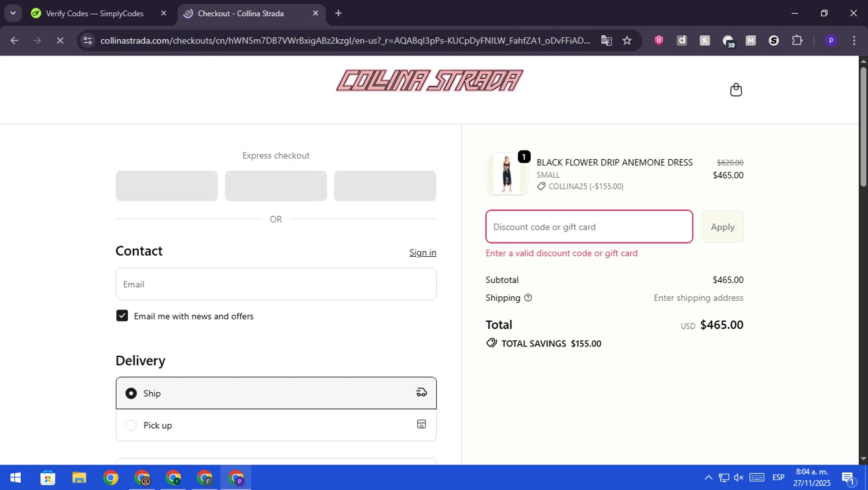Screen dimensions: 868x490
Task: Click the first express checkout button
Action: pyautogui.click(x=167, y=186)
